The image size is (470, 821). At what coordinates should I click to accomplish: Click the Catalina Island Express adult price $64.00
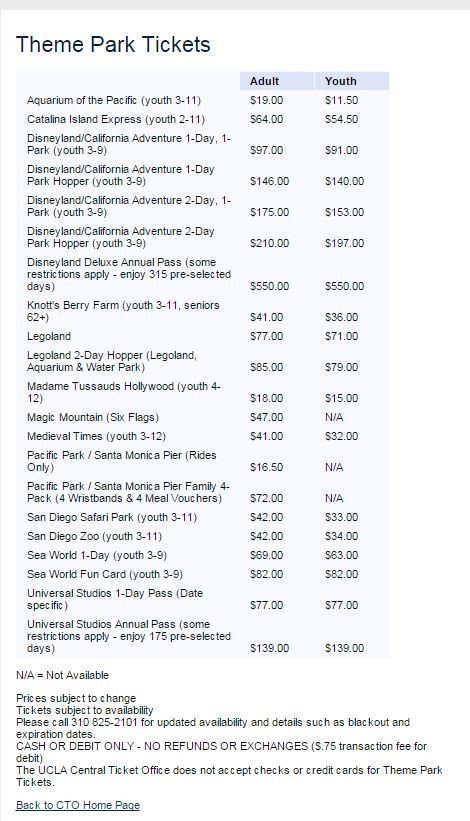(266, 119)
